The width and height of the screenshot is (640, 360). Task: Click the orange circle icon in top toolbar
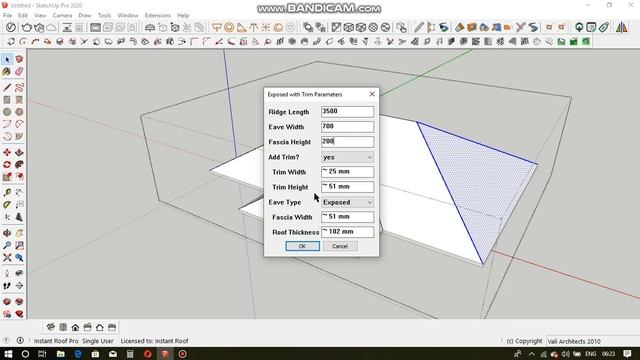tap(229, 27)
